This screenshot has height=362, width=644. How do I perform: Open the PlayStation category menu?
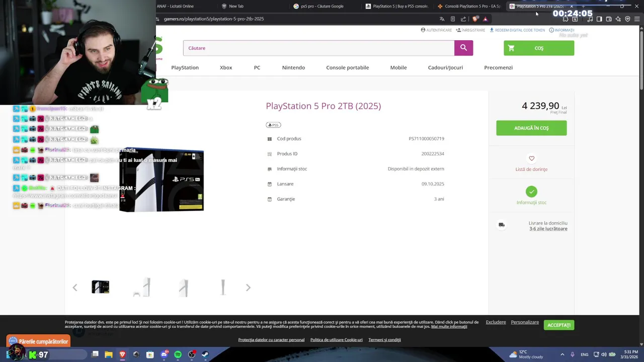pos(185,67)
